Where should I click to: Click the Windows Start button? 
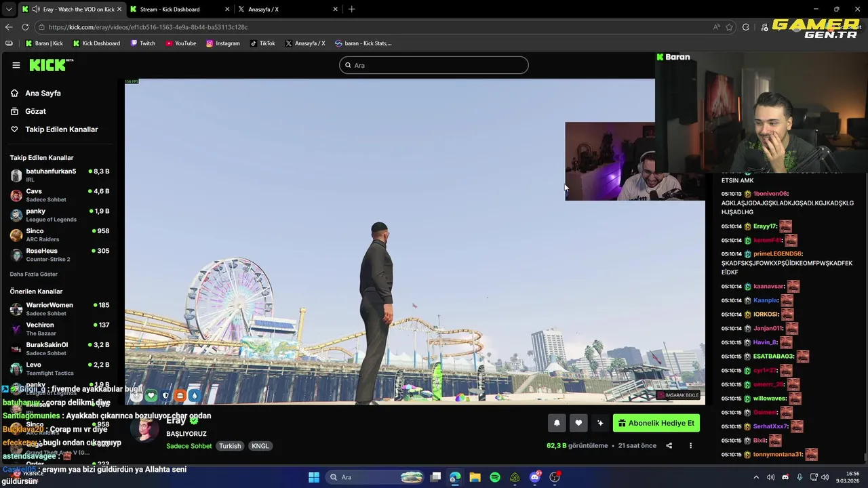tap(314, 477)
